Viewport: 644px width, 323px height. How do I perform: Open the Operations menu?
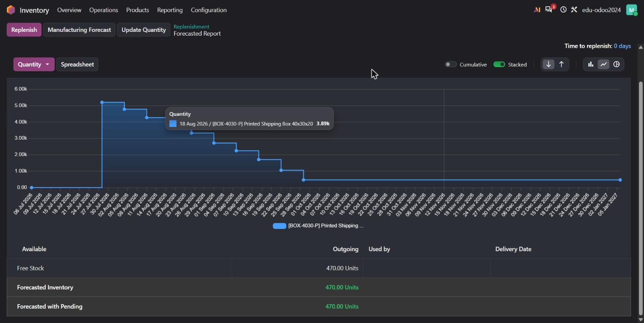click(x=104, y=10)
